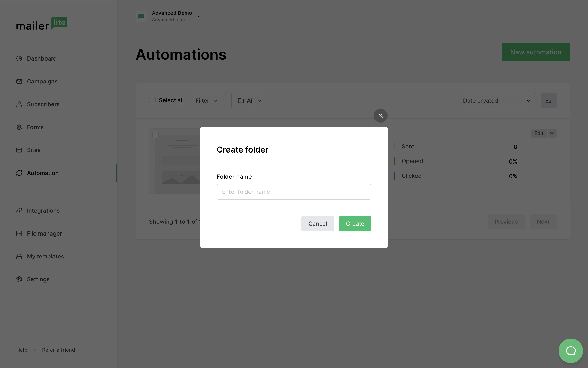Tick the automation thumbnail checkbox

pyautogui.click(x=156, y=135)
